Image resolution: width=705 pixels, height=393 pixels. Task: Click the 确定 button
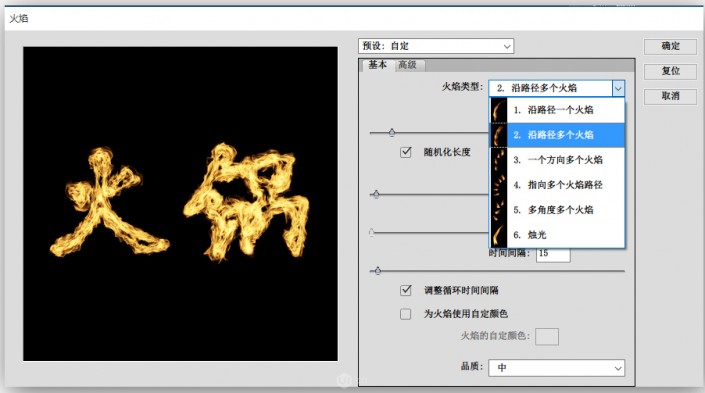pos(670,46)
